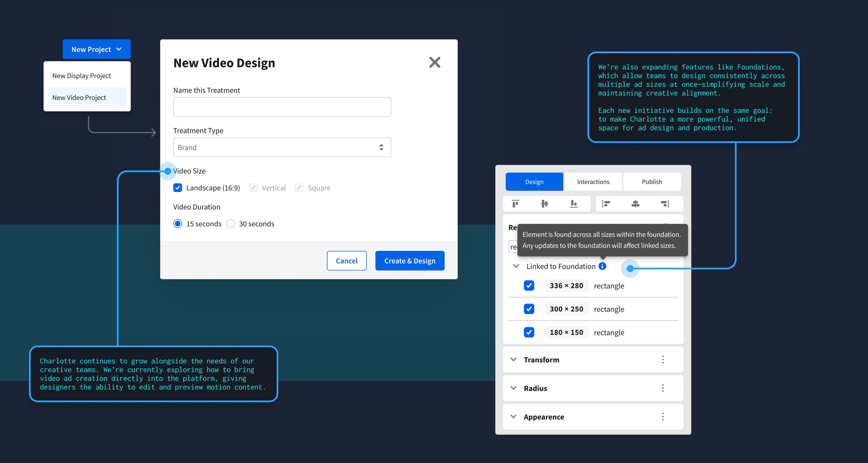868x463 pixels.
Task: Click the align bottom edges icon
Action: coord(573,204)
